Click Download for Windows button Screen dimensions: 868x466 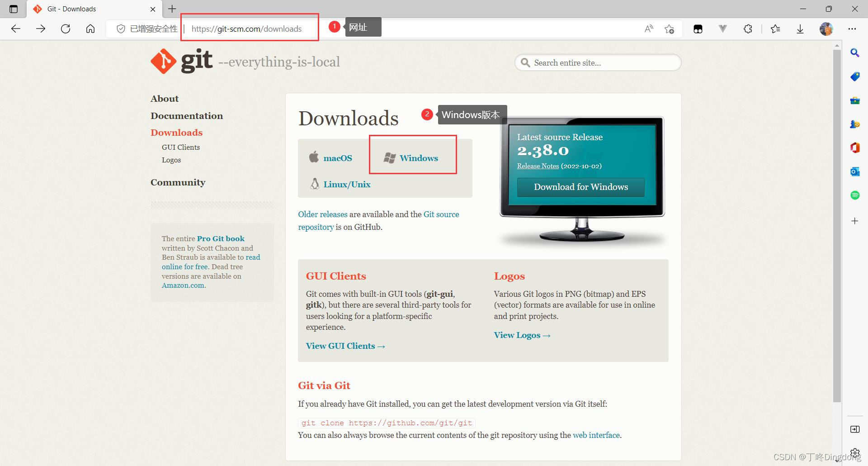pos(581,187)
